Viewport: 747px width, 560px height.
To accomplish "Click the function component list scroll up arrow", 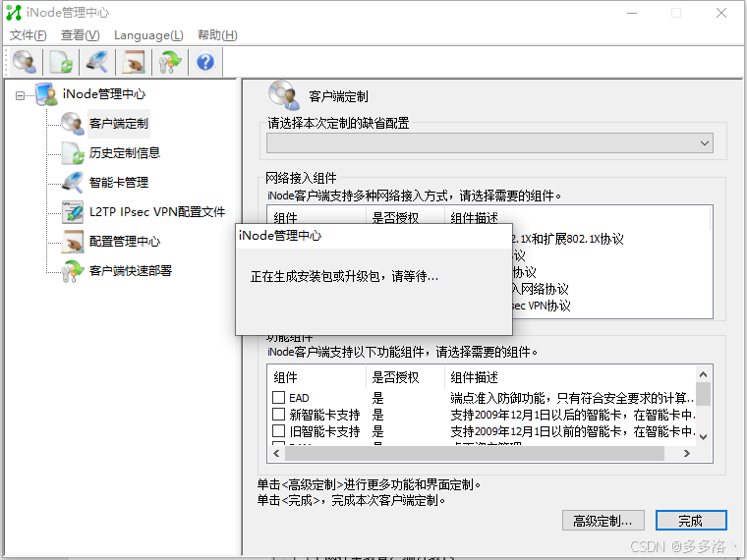I will (x=703, y=374).
